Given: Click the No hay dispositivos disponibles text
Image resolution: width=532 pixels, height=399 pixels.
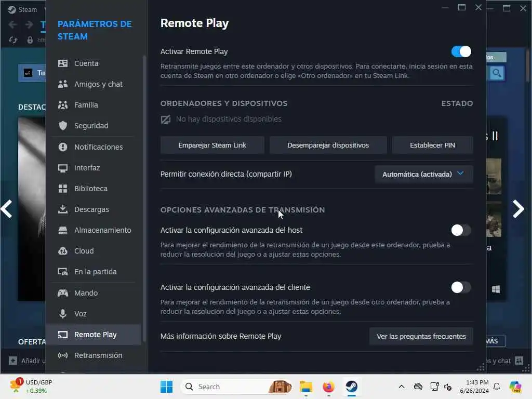Looking at the screenshot, I should [x=229, y=119].
